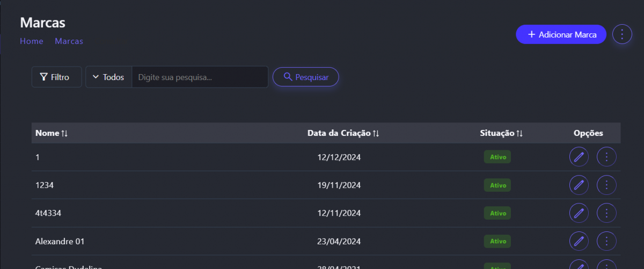Open more options for brand 1
Image resolution: width=644 pixels, height=269 pixels.
click(606, 157)
